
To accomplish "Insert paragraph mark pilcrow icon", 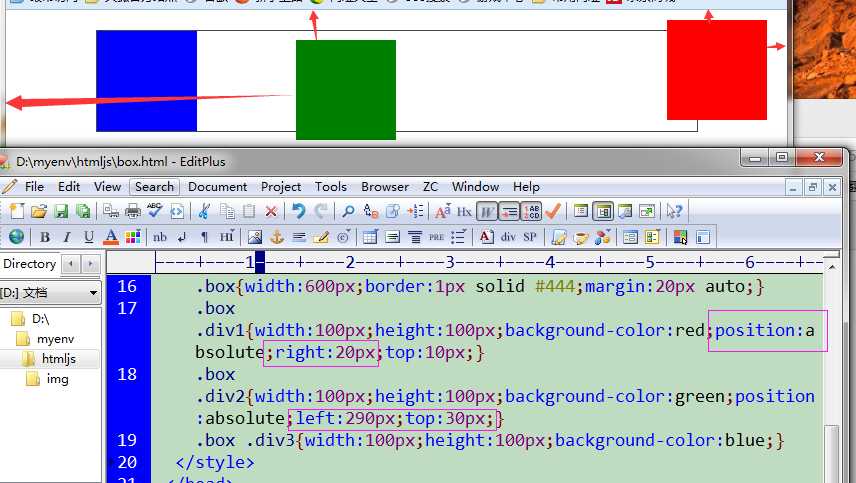I will pos(204,237).
